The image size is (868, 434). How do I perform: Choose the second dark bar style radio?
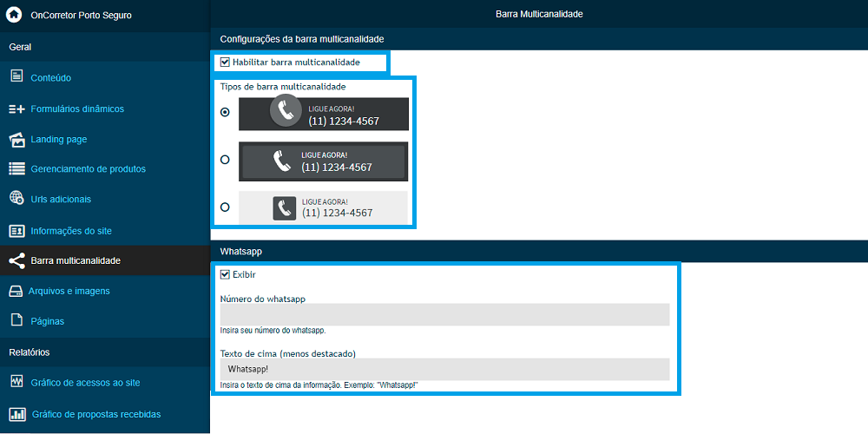point(225,160)
